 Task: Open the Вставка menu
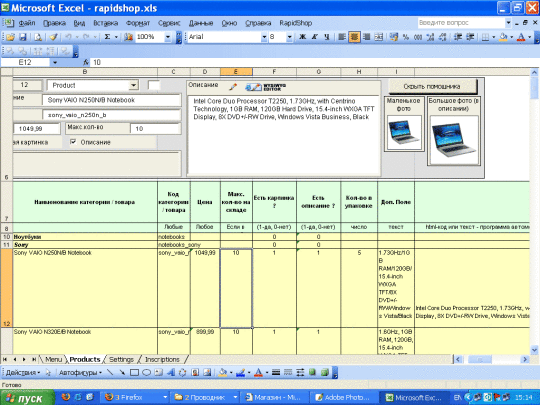click(105, 23)
